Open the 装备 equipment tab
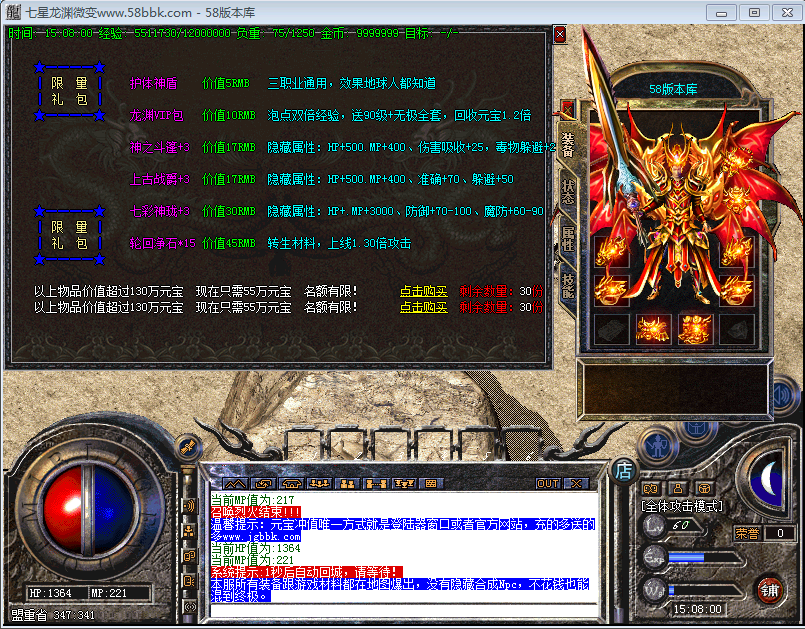805x629 pixels. (x=567, y=145)
